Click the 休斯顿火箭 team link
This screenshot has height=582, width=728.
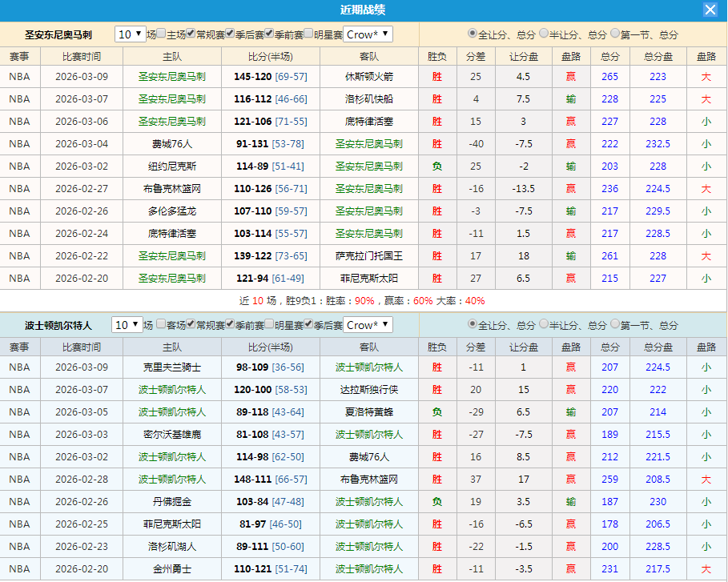coord(370,75)
